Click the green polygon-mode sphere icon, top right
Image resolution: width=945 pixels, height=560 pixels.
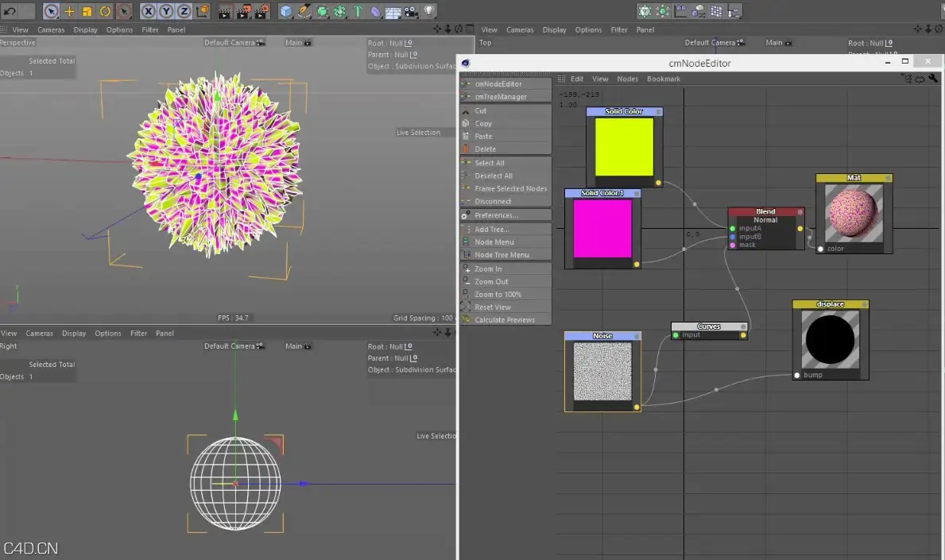click(x=645, y=11)
